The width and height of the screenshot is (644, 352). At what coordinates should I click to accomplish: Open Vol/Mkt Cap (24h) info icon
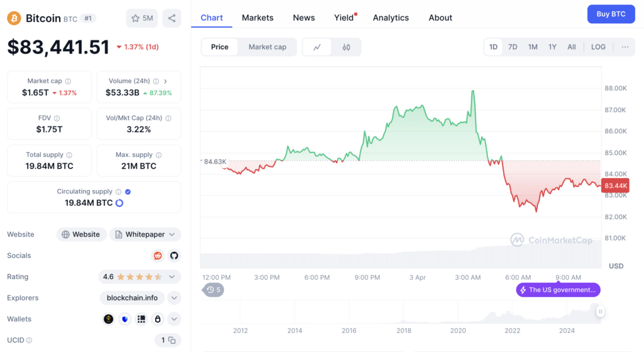[x=169, y=118]
